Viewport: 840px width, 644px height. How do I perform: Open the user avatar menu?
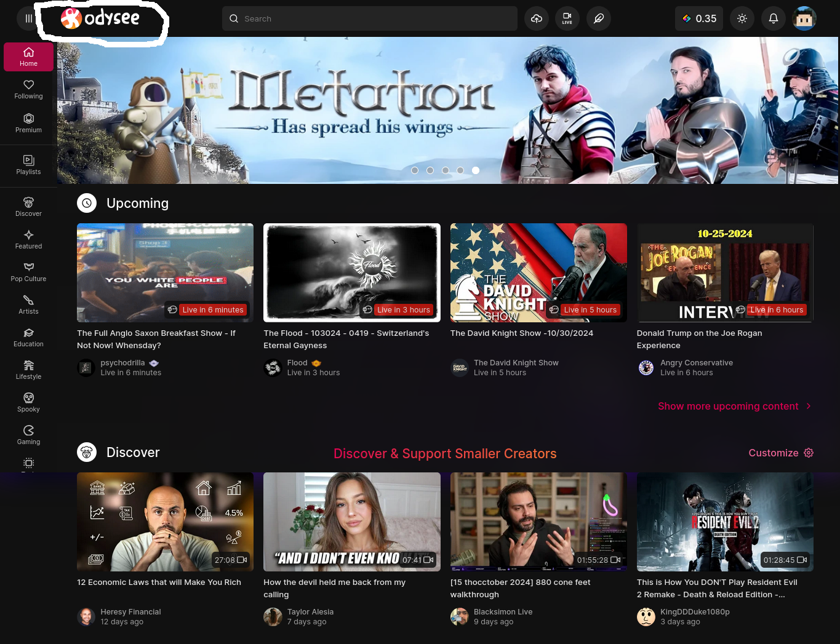804,18
